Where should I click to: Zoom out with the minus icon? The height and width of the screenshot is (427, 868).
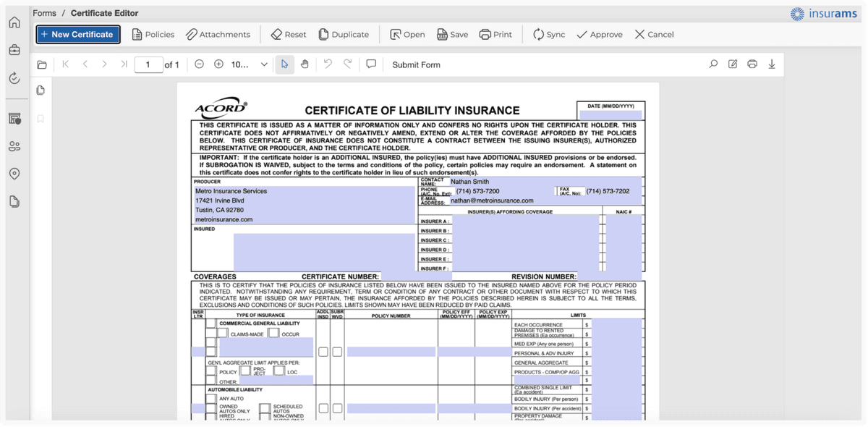[x=199, y=64]
